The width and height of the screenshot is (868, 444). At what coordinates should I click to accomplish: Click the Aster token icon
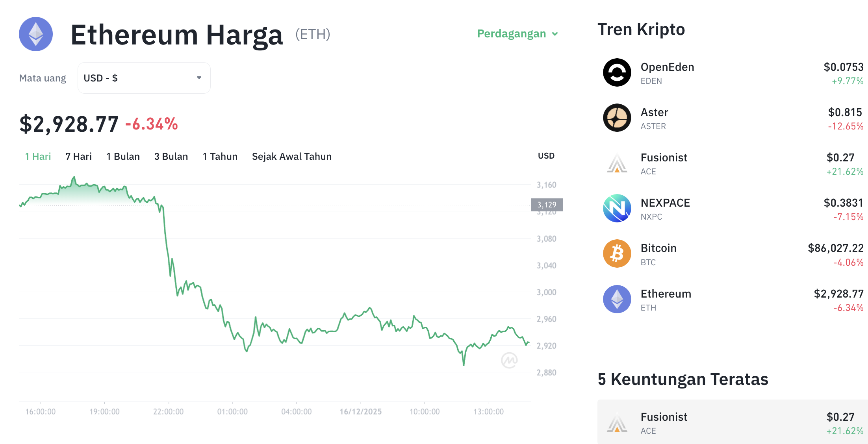[617, 118]
